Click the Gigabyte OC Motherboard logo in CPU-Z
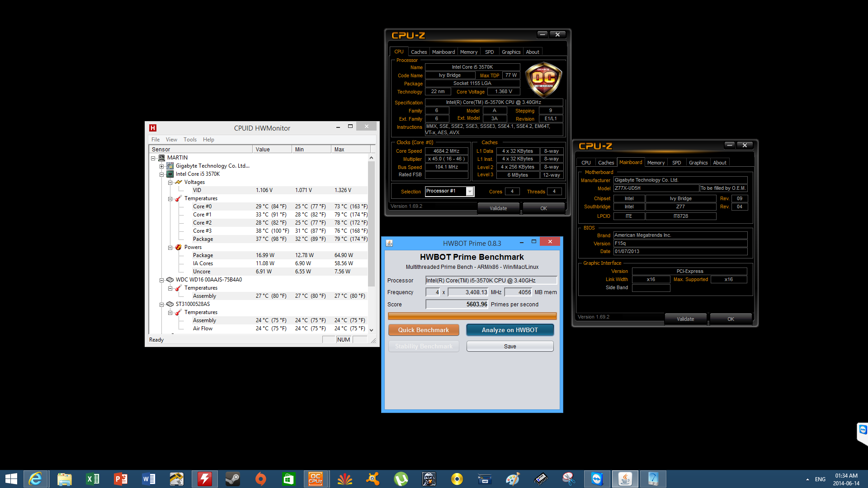This screenshot has height=488, width=868. [543, 80]
